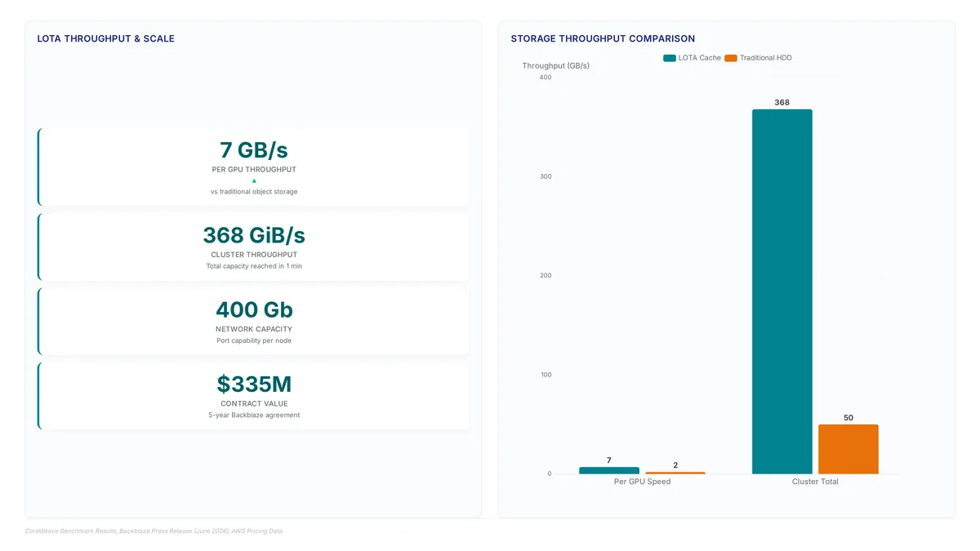The width and height of the screenshot is (980, 551).
Task: Click the 0 y-axis tick label
Action: (x=549, y=474)
